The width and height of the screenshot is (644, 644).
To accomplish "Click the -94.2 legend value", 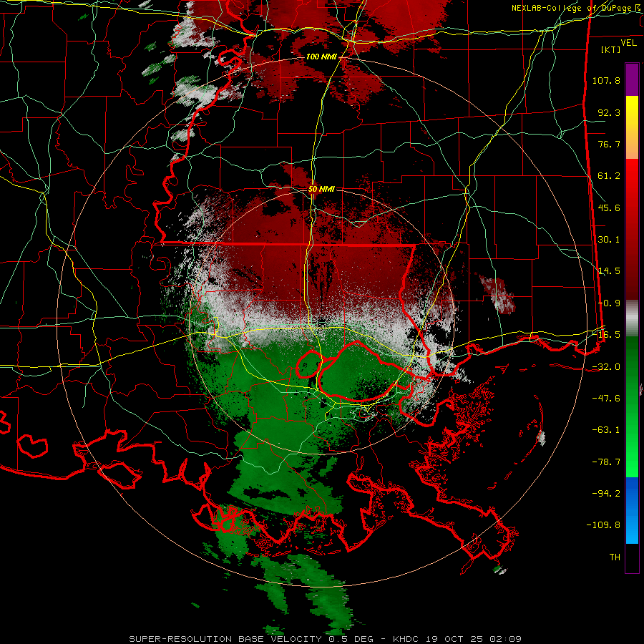I will (606, 494).
